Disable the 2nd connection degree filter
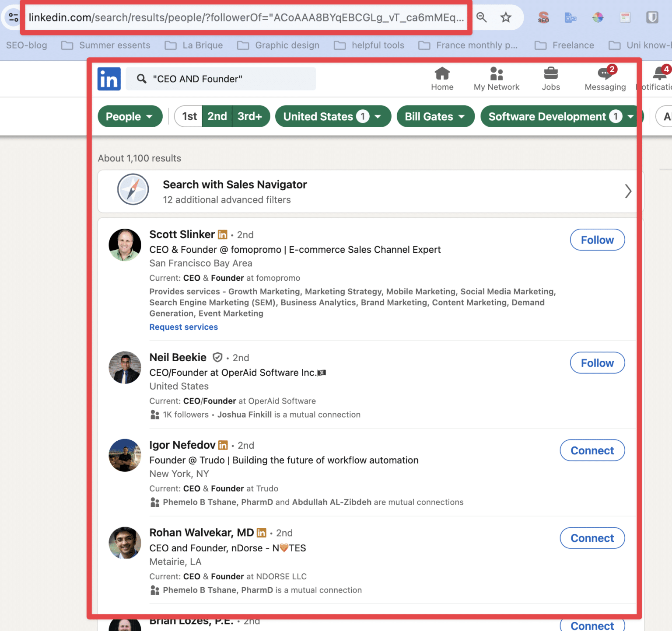Screen dimensions: 672x631 point(217,116)
